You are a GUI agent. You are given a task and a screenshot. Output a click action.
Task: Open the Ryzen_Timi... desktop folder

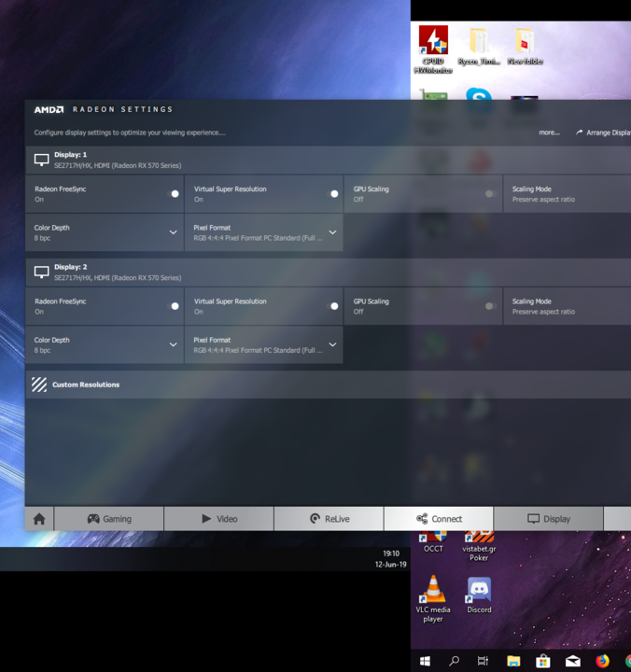pos(479,47)
